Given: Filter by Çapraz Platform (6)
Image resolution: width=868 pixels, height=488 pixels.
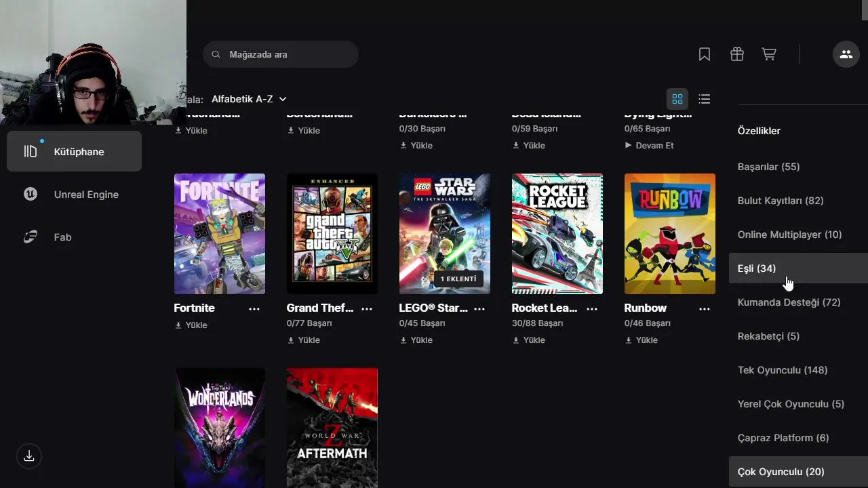Looking at the screenshot, I should (x=783, y=438).
